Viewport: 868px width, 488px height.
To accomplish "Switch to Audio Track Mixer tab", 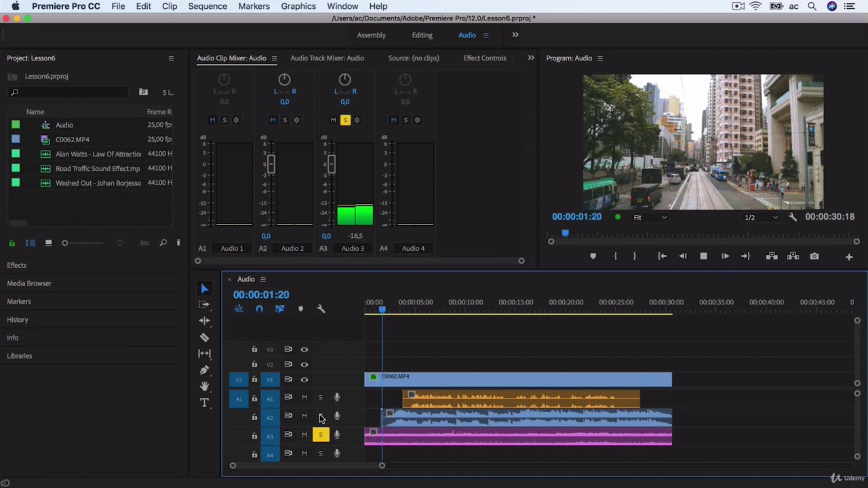I will click(327, 58).
